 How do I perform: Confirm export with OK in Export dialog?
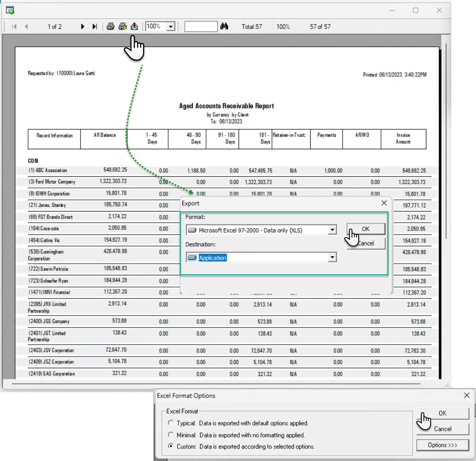point(366,229)
